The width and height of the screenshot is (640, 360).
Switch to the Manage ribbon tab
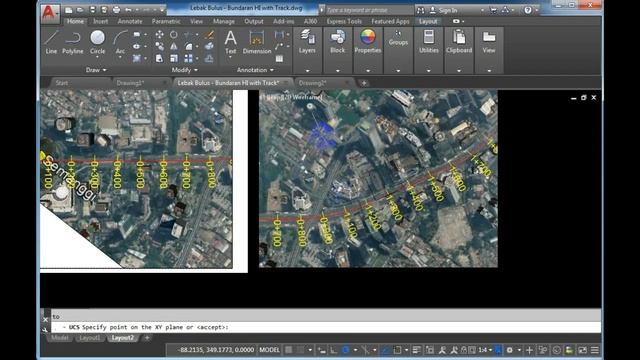(224, 21)
